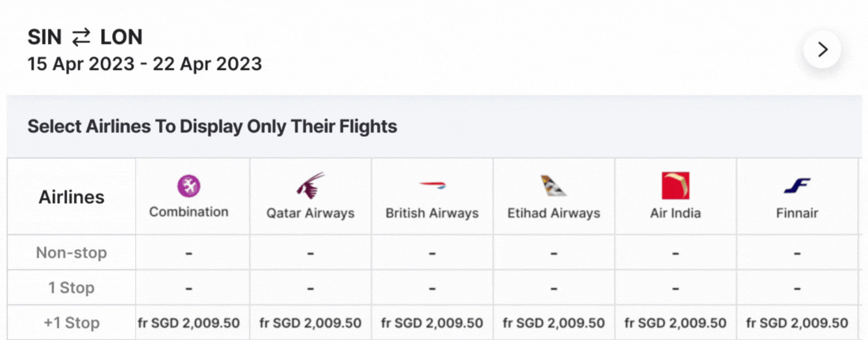Pick the Etihad Airways logo

[x=554, y=186]
